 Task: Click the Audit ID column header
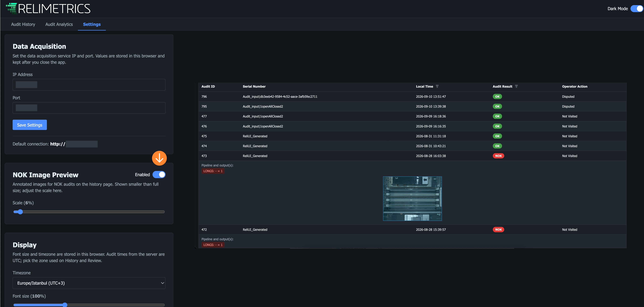point(208,86)
